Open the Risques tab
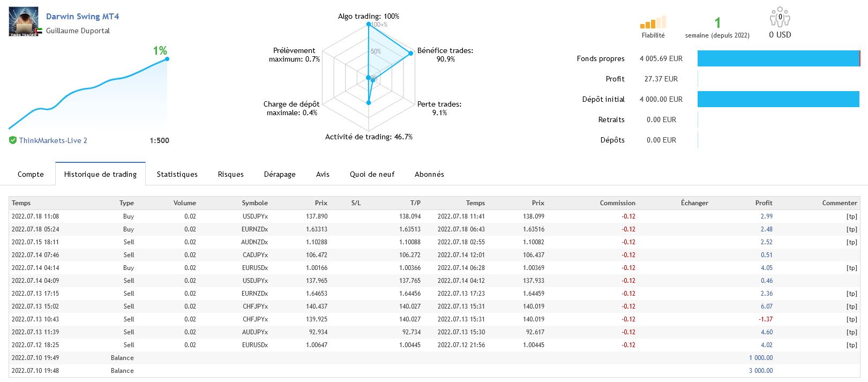Screen dimensions: 868x382 pos(230,174)
